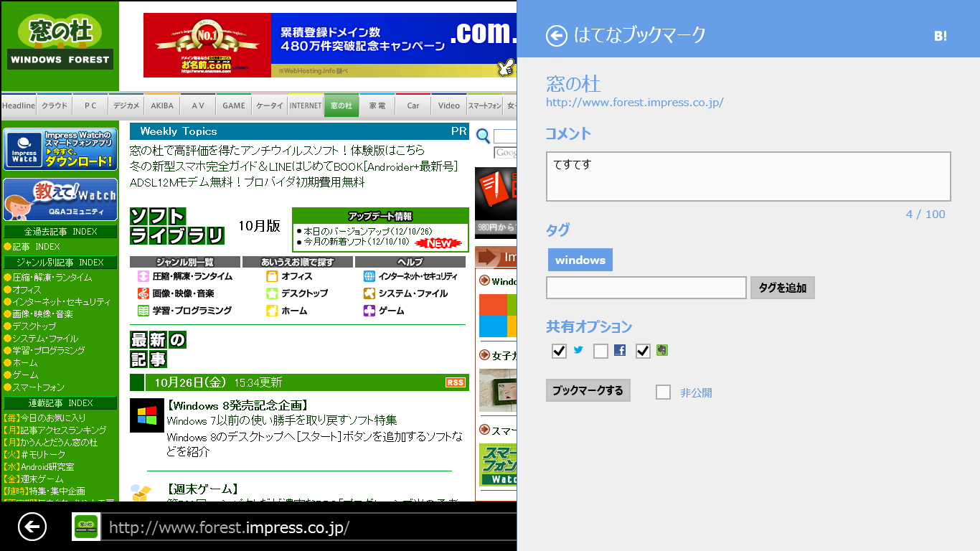Check the 非公開 private checkbox

[x=663, y=391]
